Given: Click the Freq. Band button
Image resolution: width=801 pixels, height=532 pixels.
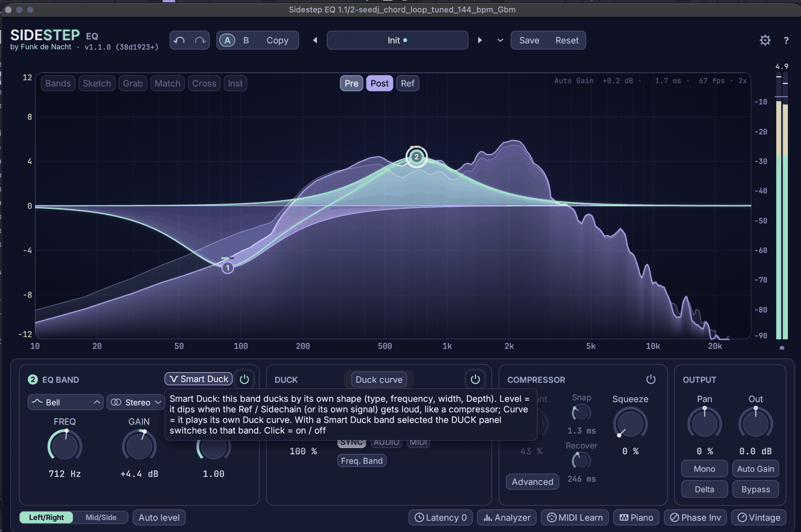Looking at the screenshot, I should (362, 460).
